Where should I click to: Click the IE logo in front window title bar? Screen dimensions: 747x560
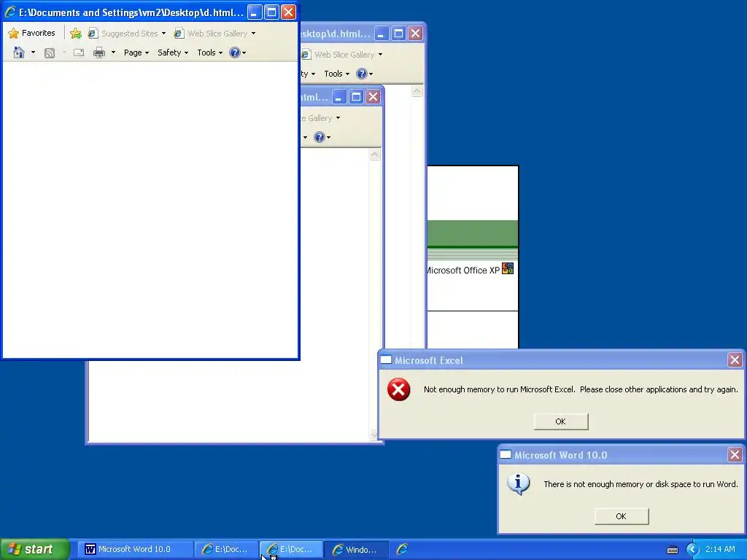click(x=10, y=12)
